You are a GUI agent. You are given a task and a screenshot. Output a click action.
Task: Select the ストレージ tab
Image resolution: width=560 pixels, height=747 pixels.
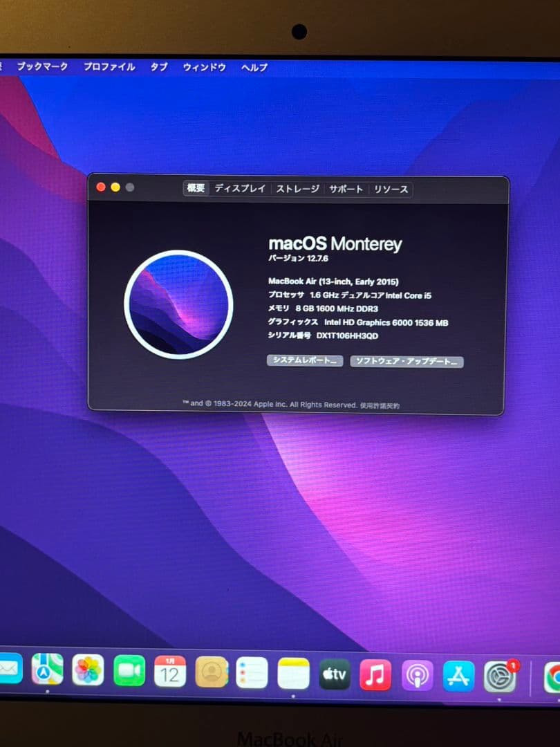click(x=297, y=187)
